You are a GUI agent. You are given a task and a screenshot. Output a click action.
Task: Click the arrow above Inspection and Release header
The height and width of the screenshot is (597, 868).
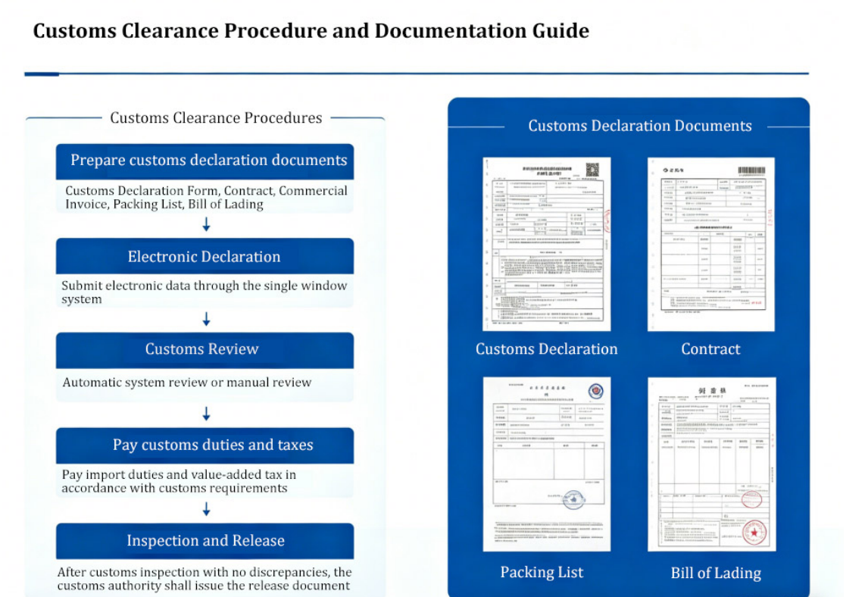point(206,510)
